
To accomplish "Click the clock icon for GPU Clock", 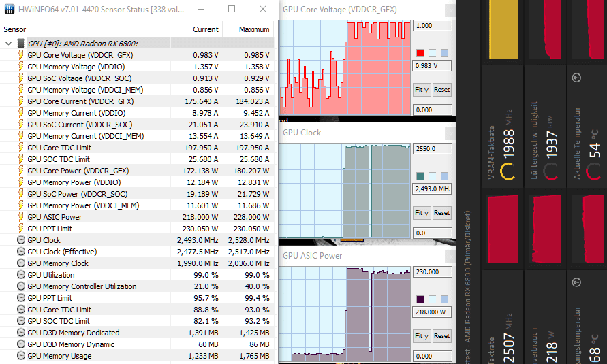I will 21,240.
